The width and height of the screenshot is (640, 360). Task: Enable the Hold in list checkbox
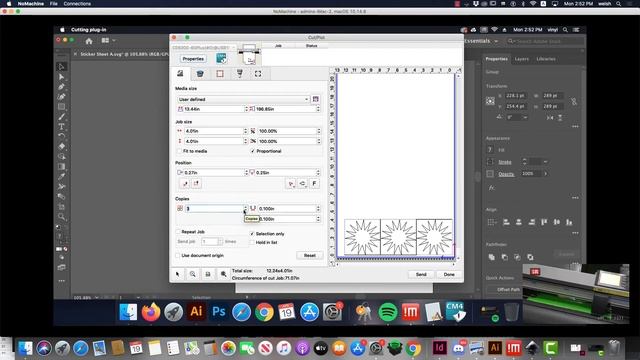click(x=252, y=242)
